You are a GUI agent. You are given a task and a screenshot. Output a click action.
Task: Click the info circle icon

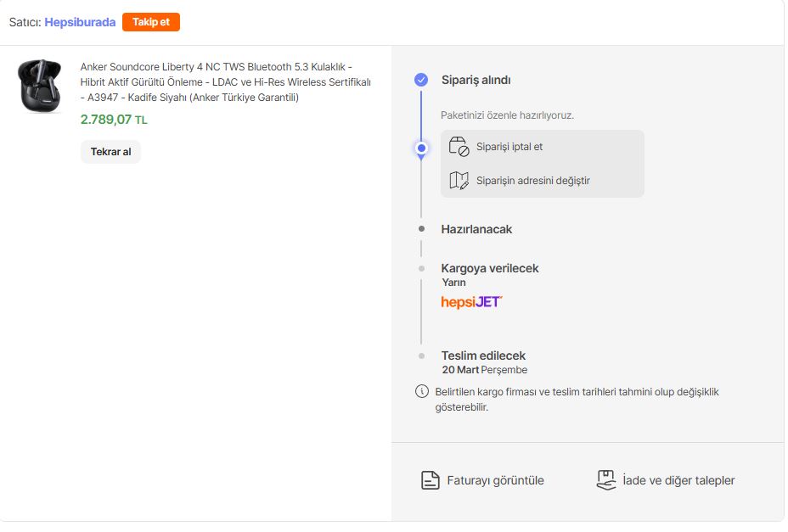(421, 391)
